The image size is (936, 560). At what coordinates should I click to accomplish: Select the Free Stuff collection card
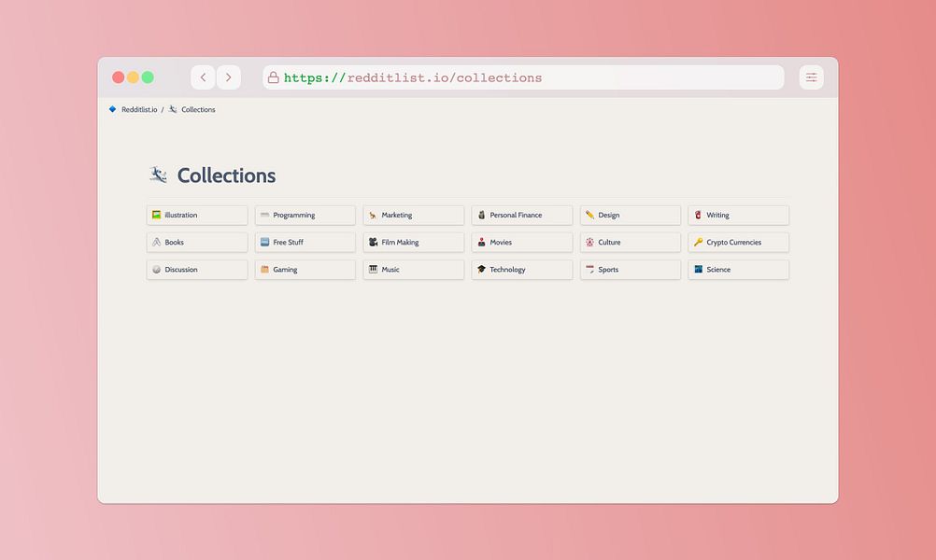tap(305, 242)
